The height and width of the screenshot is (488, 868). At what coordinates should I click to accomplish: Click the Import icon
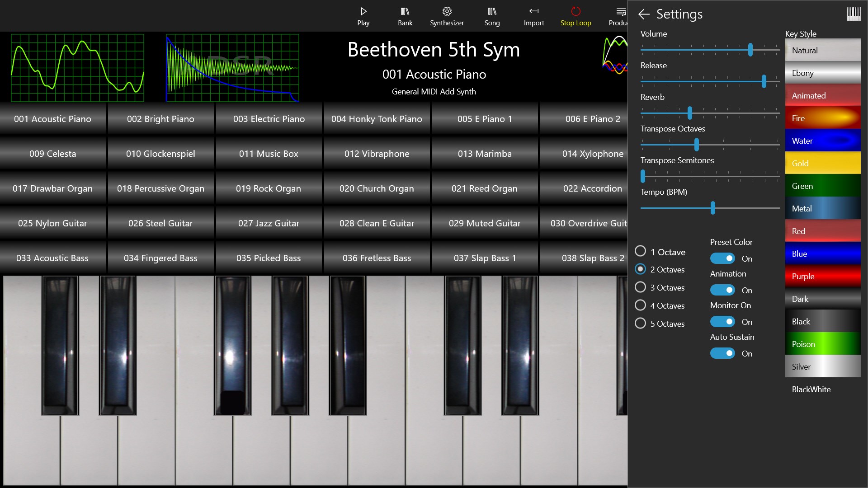coord(534,11)
